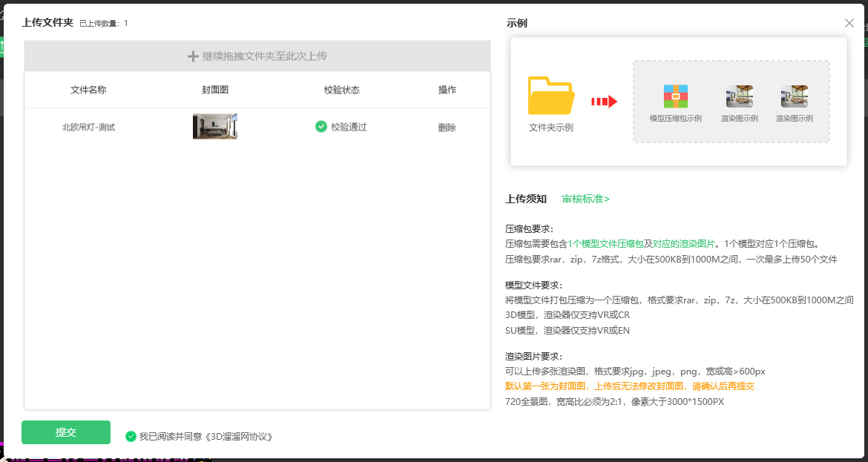Open the 《3D溜溜网协议》 agreement link
The image size is (868, 462).
[239, 437]
